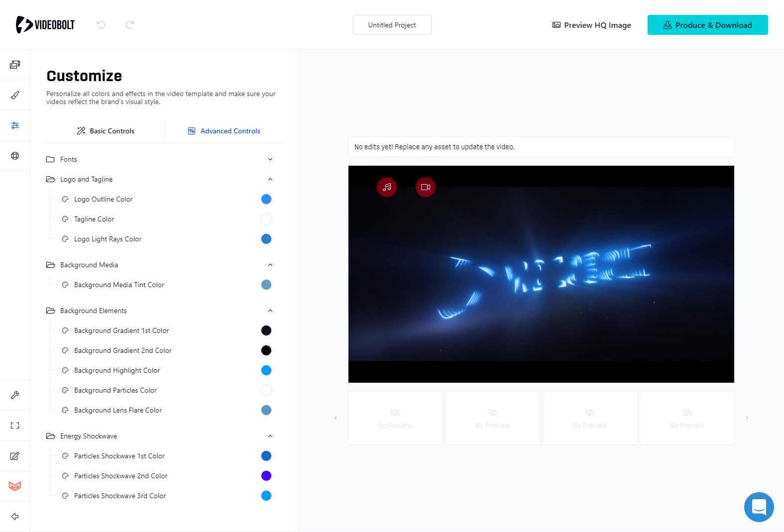The image size is (784, 532).
Task: Click the Background Particles Color label
Action: pyautogui.click(x=115, y=390)
